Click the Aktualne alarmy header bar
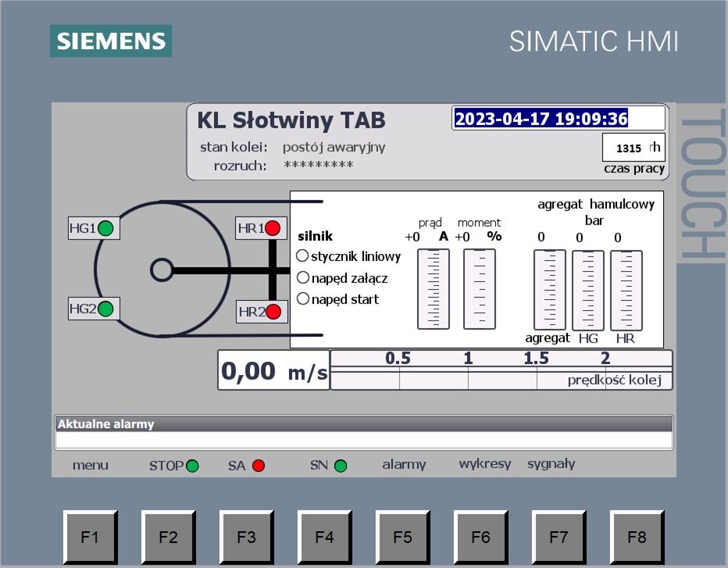Image resolution: width=728 pixels, height=568 pixels. [x=364, y=423]
